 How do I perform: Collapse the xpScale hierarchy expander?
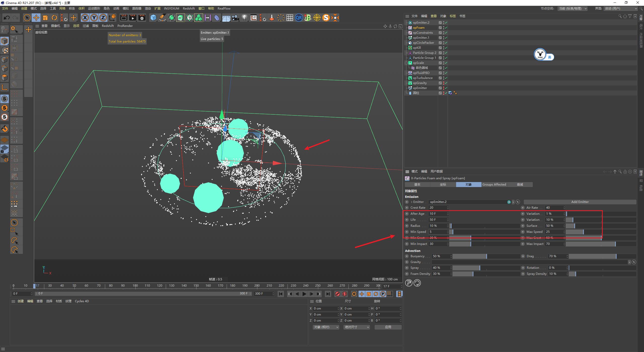[407, 63]
